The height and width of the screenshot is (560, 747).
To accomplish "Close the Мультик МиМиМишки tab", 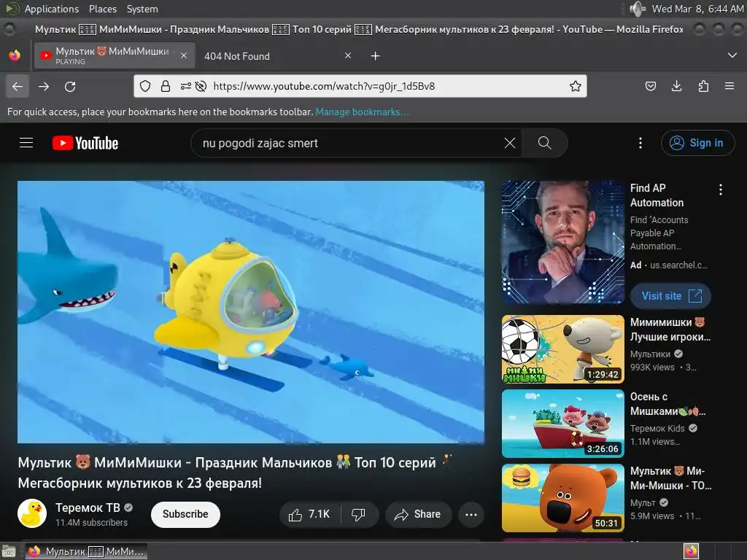I will pyautogui.click(x=183, y=55).
